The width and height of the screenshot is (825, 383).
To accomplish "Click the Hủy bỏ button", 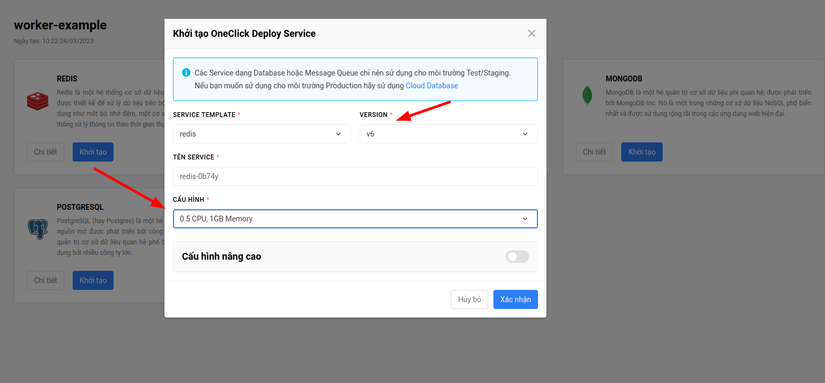I will click(470, 299).
